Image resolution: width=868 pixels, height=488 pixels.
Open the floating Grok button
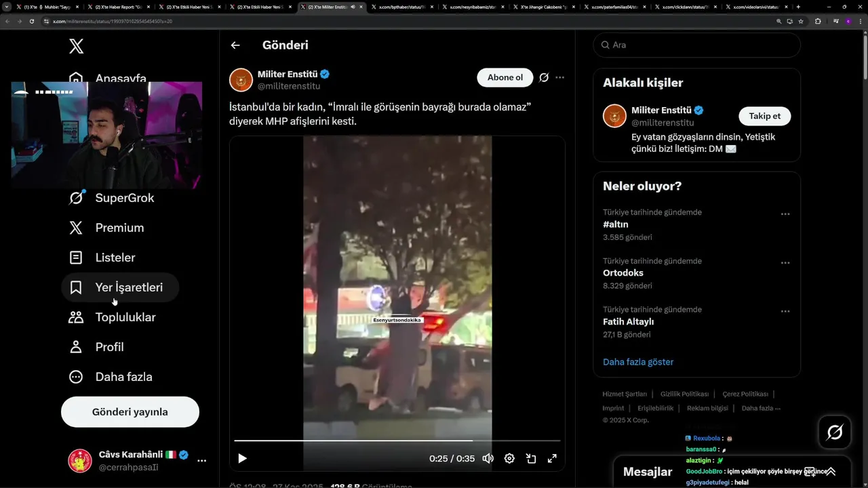[834, 432]
